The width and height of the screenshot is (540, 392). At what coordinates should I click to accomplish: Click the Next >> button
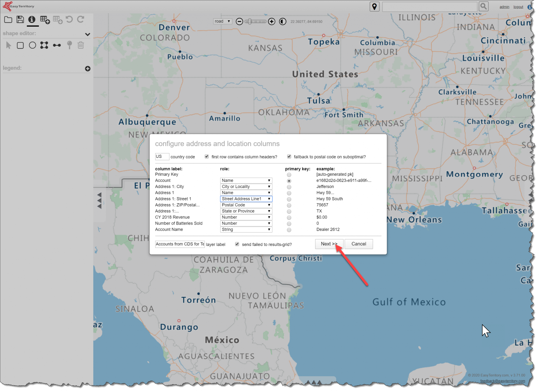pyautogui.click(x=329, y=244)
